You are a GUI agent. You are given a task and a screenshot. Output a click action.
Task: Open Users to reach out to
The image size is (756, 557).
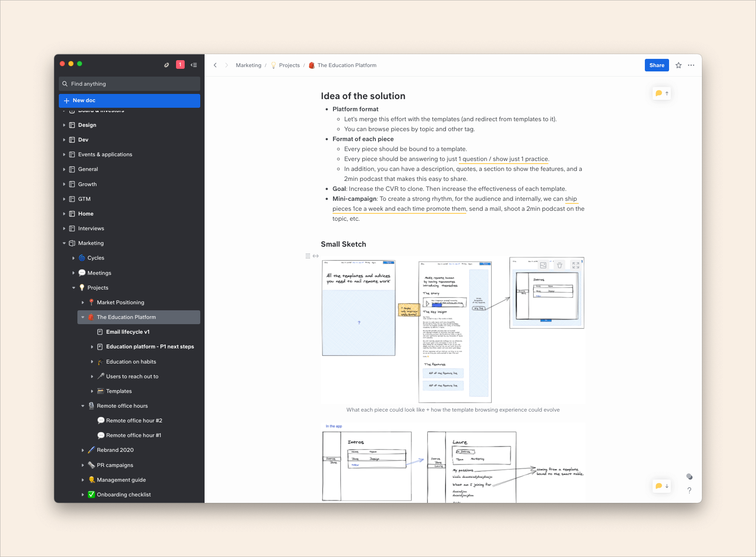click(x=132, y=377)
